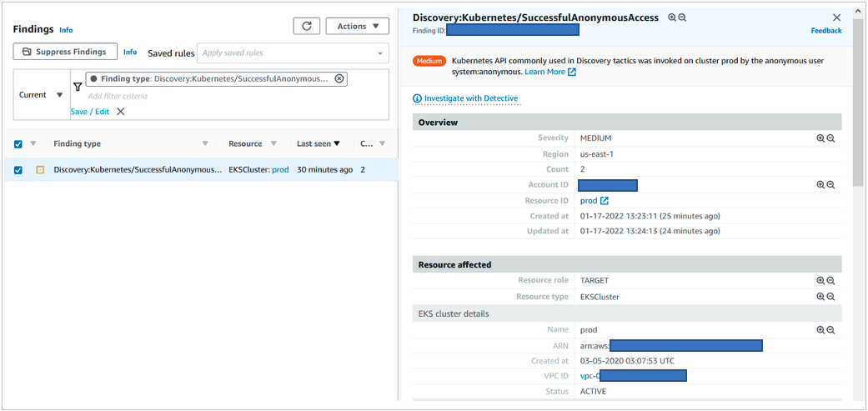The image size is (868, 411).
Task: Click the zoom-out icon beside Resource type
Action: pyautogui.click(x=830, y=297)
